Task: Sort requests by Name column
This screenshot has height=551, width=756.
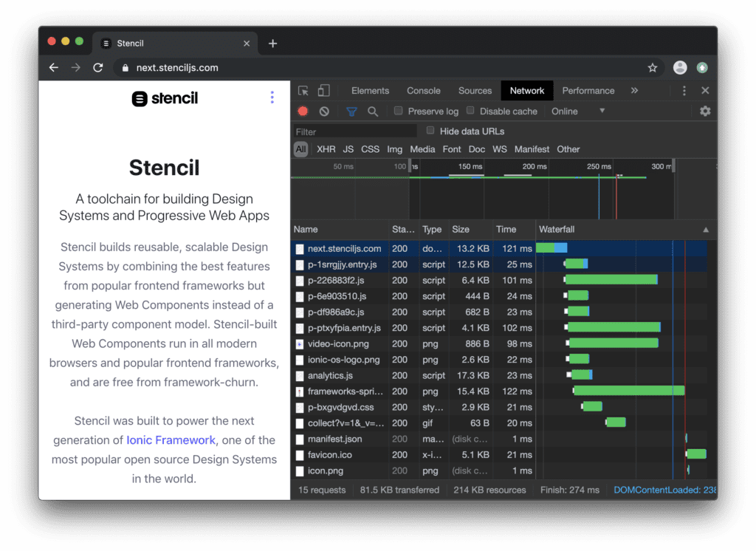Action: 340,230
